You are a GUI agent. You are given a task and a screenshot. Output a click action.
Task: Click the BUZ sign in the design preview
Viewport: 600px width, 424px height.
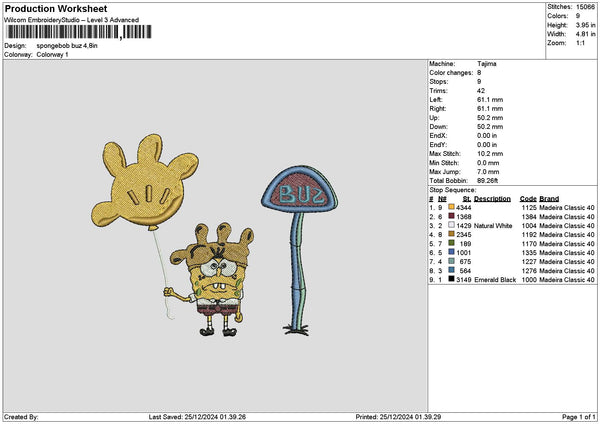click(x=300, y=189)
